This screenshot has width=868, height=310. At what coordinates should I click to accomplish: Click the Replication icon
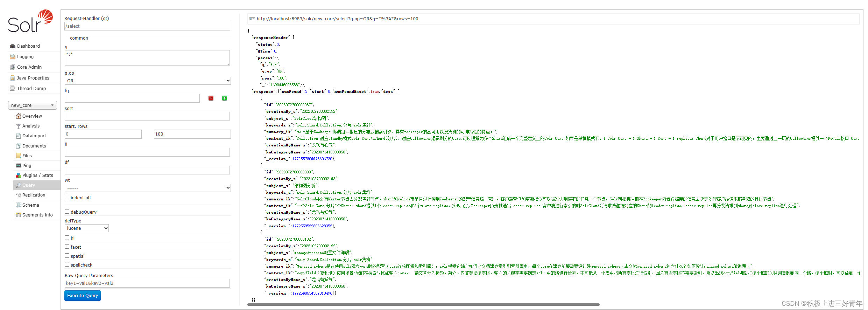pyautogui.click(x=19, y=195)
